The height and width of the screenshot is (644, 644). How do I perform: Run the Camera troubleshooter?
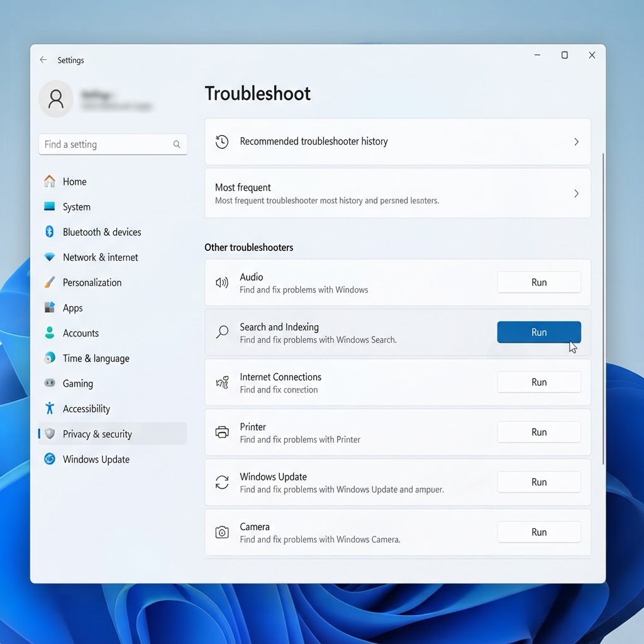[539, 532]
